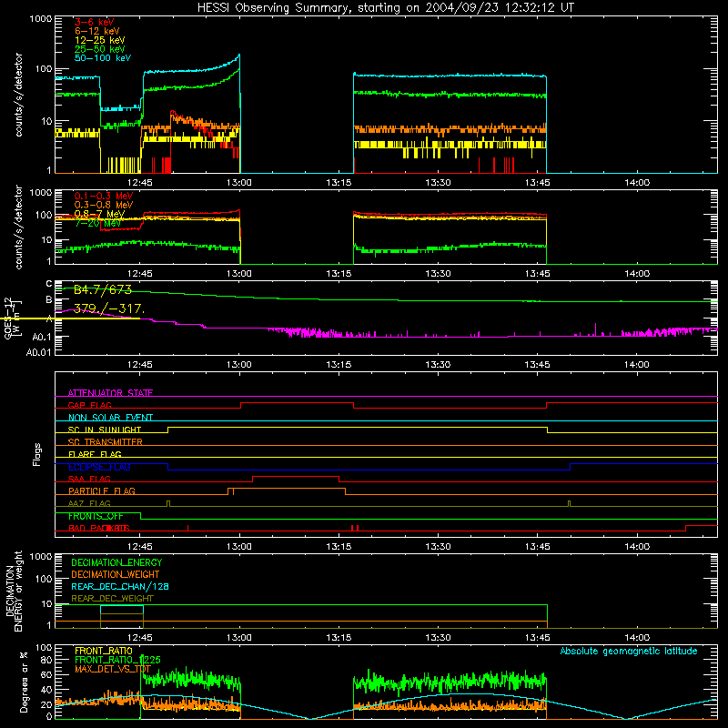Click the 379./-317. position annotation
This screenshot has width=728, height=728.
(x=108, y=308)
